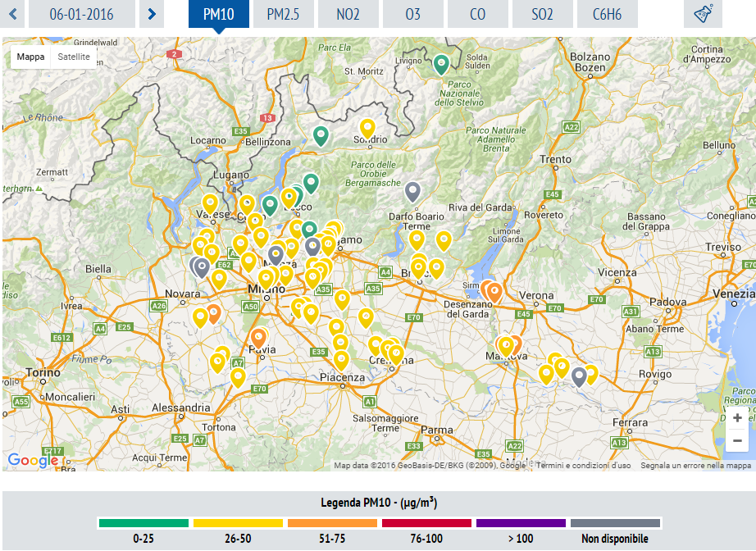Go to previous date with left arrow
The image size is (756, 551).
pyautogui.click(x=12, y=14)
